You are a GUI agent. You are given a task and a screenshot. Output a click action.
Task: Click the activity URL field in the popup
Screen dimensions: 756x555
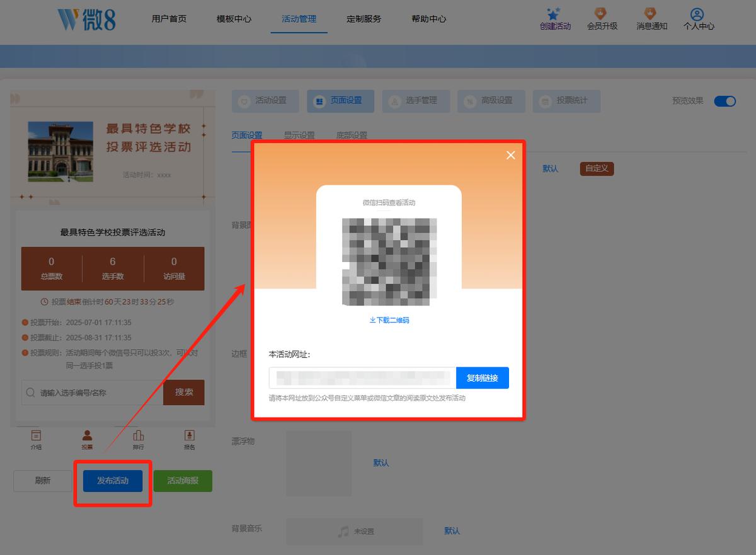pos(362,378)
